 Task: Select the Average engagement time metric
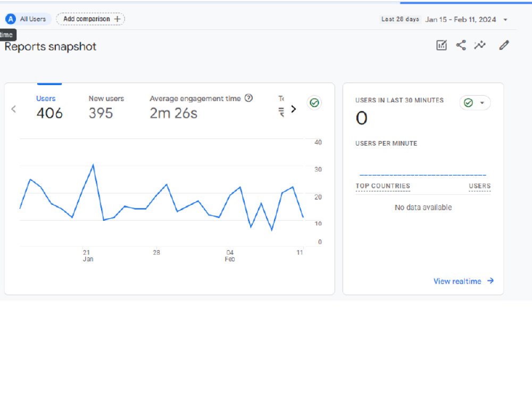click(x=201, y=107)
